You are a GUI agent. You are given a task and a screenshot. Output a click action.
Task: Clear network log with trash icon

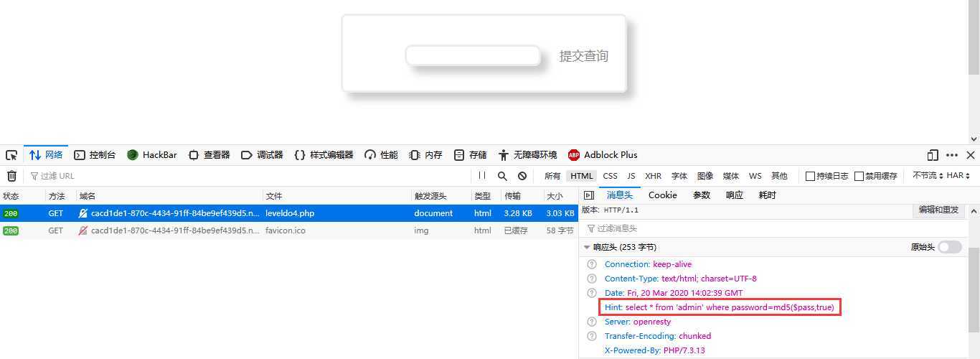point(11,176)
